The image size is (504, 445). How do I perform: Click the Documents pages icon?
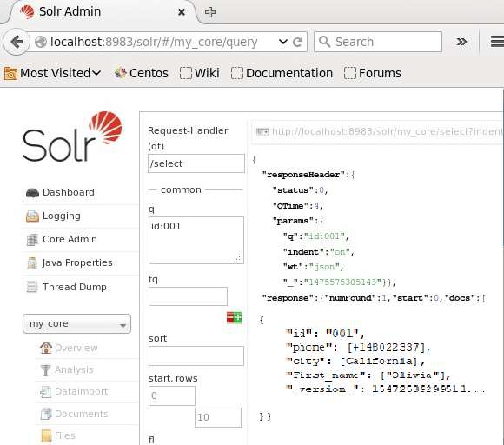pyautogui.click(x=46, y=414)
